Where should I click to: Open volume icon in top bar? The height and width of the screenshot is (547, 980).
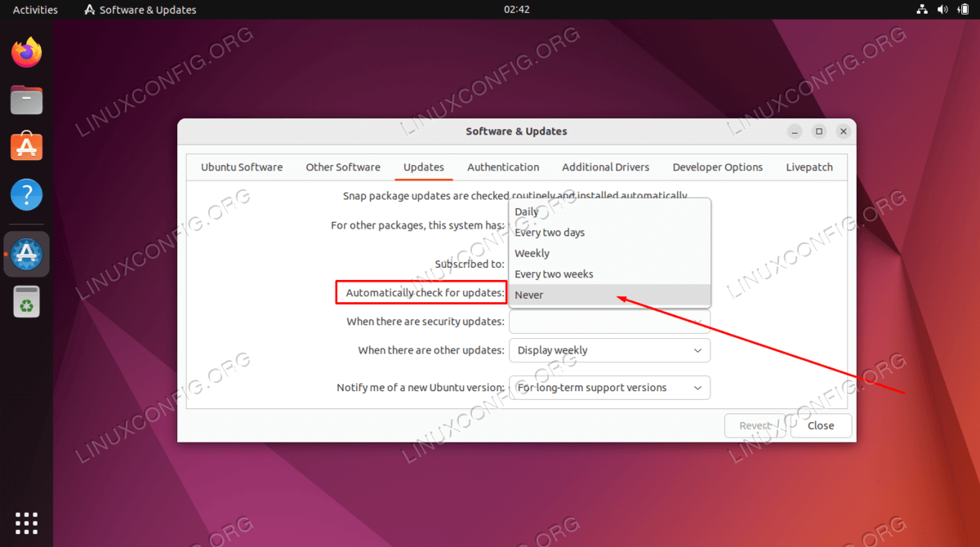tap(942, 10)
